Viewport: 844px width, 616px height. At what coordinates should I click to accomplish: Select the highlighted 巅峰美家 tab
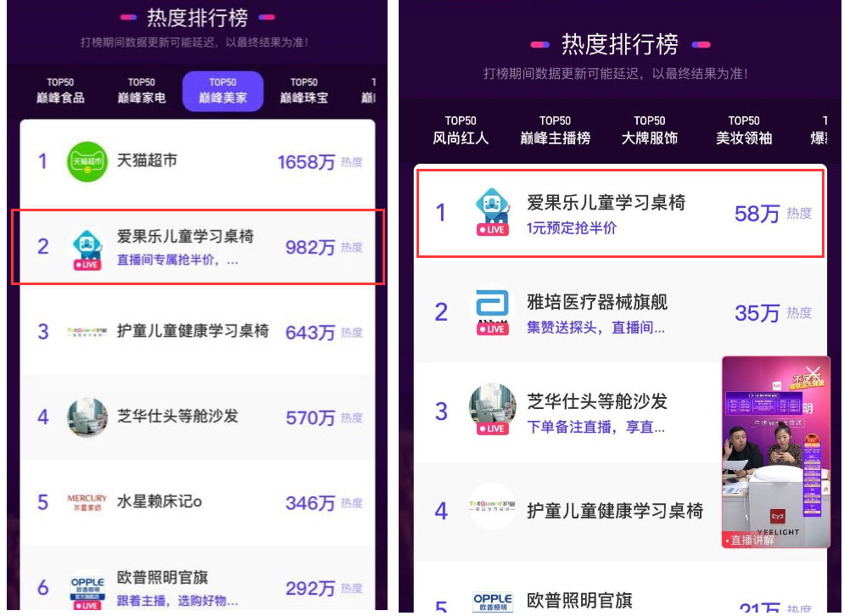point(223,91)
